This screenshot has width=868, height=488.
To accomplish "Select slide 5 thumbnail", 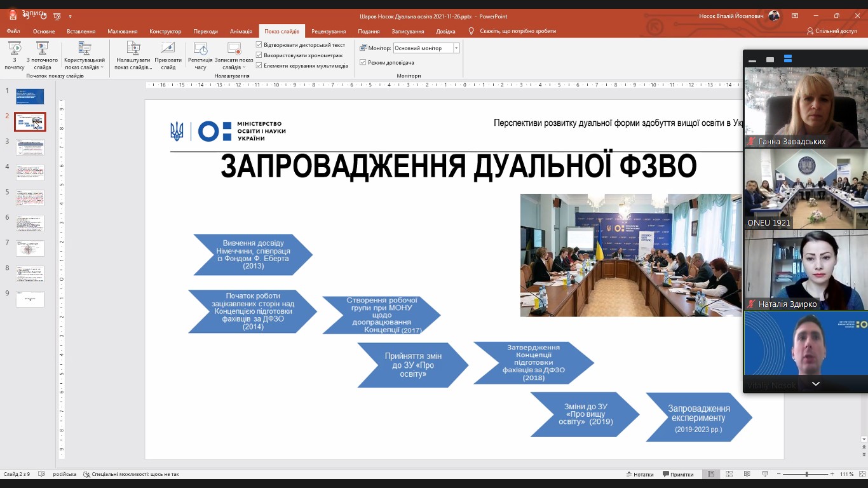I will 30,198.
